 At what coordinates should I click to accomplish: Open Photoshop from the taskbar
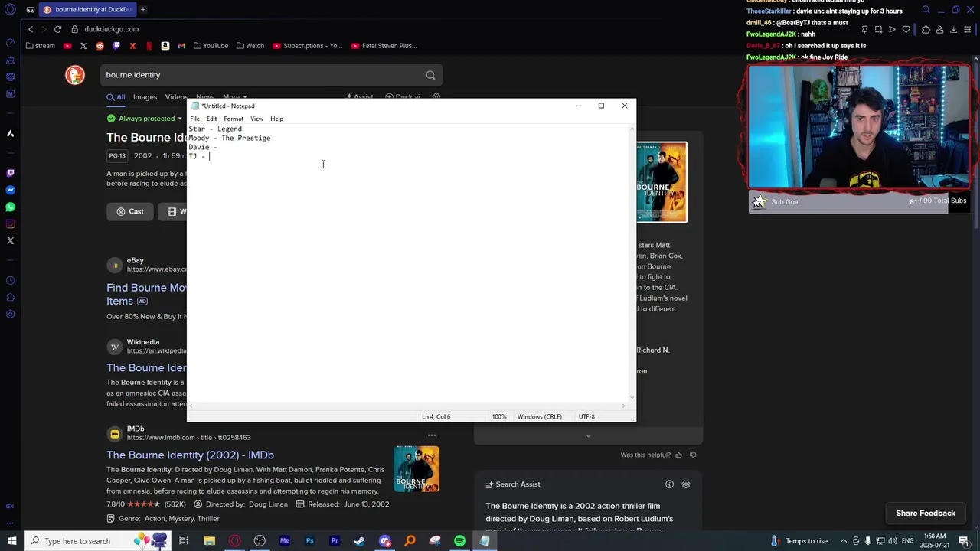tap(309, 541)
